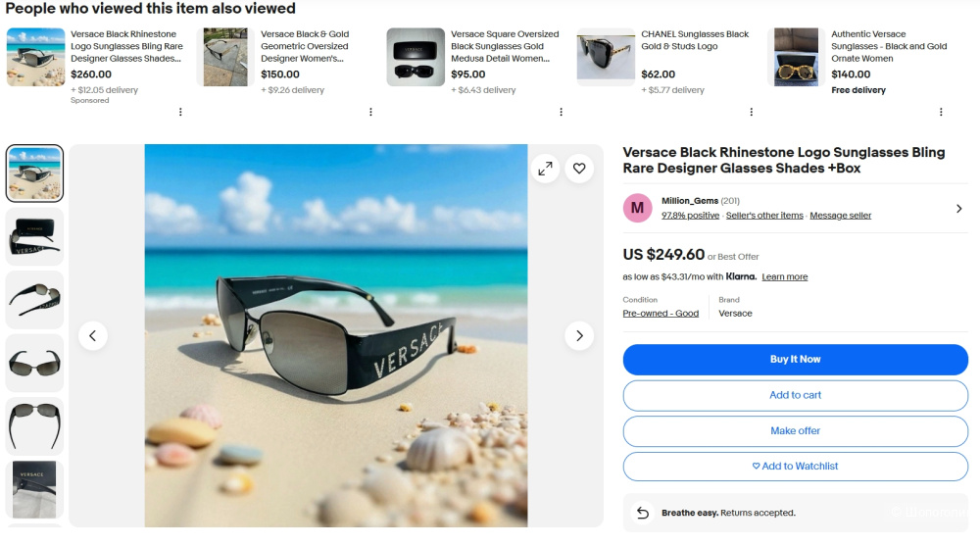This screenshot has width=980, height=545.
Task: Open more options for $260.00 sponsored listing
Action: pos(180,112)
